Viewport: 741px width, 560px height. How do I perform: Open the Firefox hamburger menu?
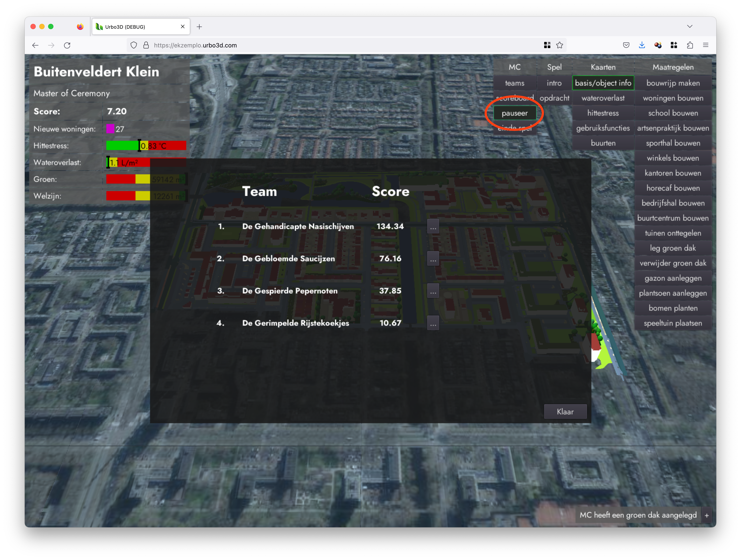(705, 45)
